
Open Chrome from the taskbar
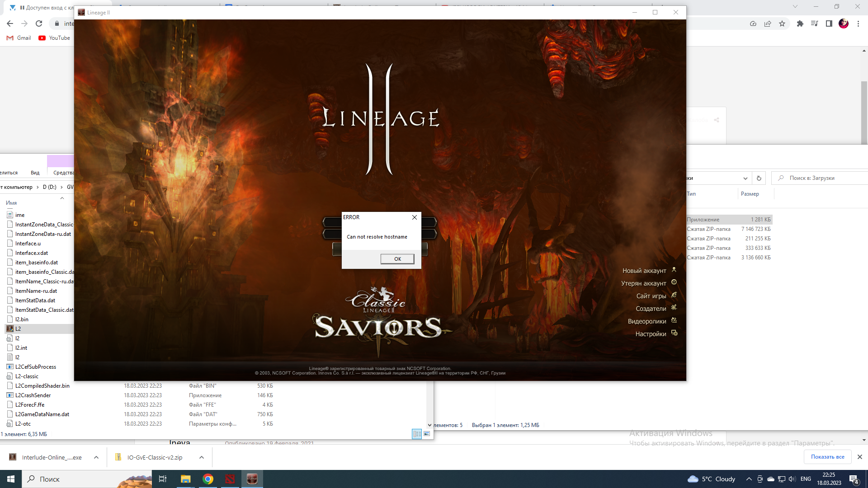(x=208, y=479)
